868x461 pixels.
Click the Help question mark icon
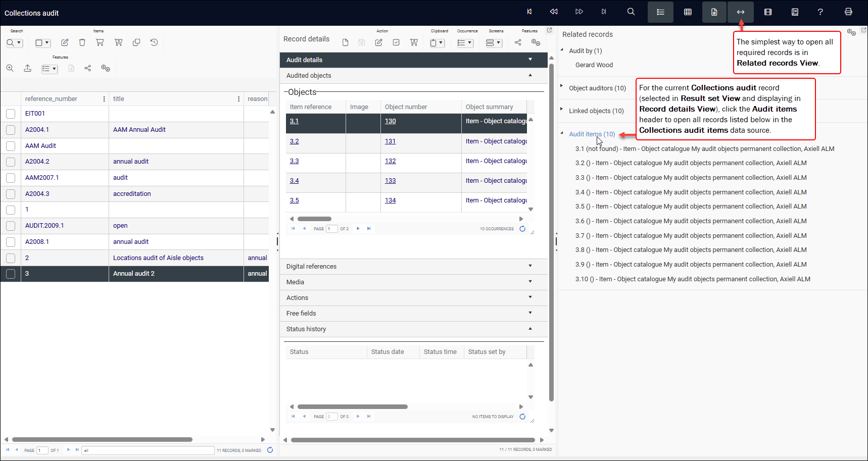click(x=821, y=12)
